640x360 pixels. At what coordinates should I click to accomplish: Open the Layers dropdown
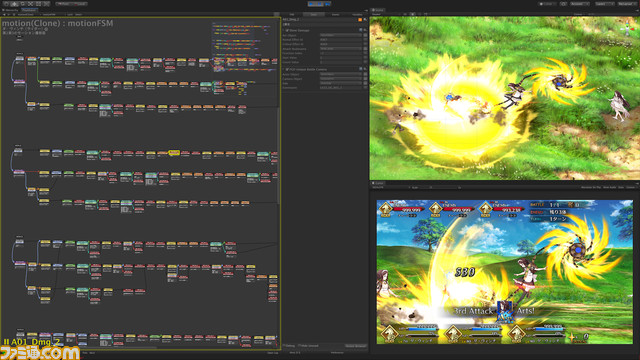[x=604, y=4]
